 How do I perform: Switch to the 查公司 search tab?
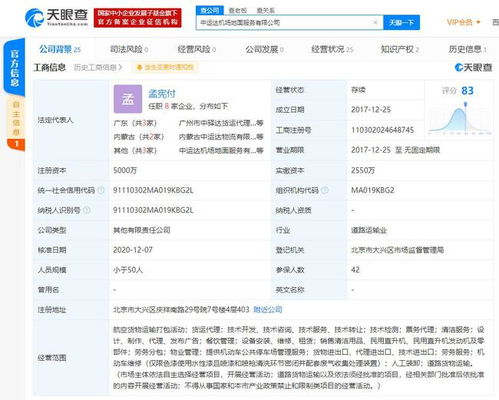point(210,10)
